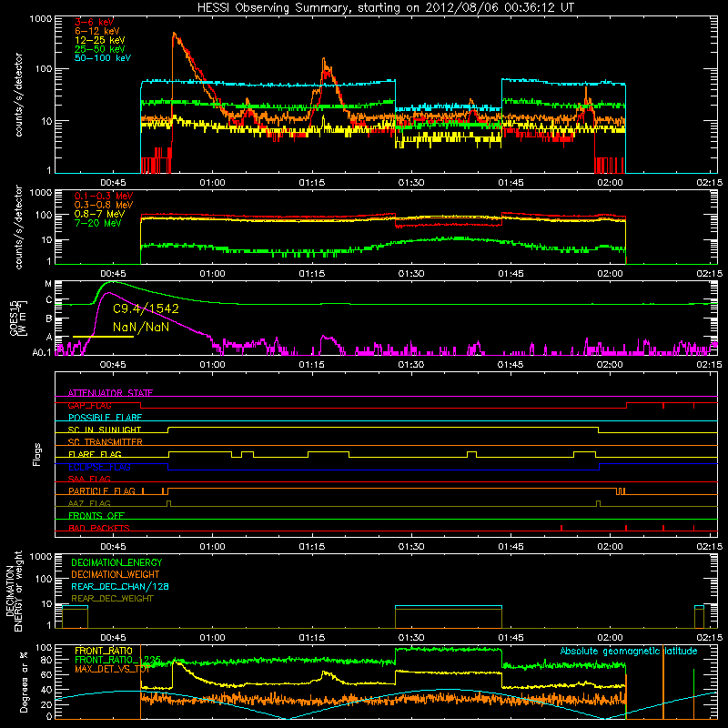This screenshot has width=728, height=728.
Task: Select the SC_IN_SUNLIGHT flag label
Action: coord(105,430)
